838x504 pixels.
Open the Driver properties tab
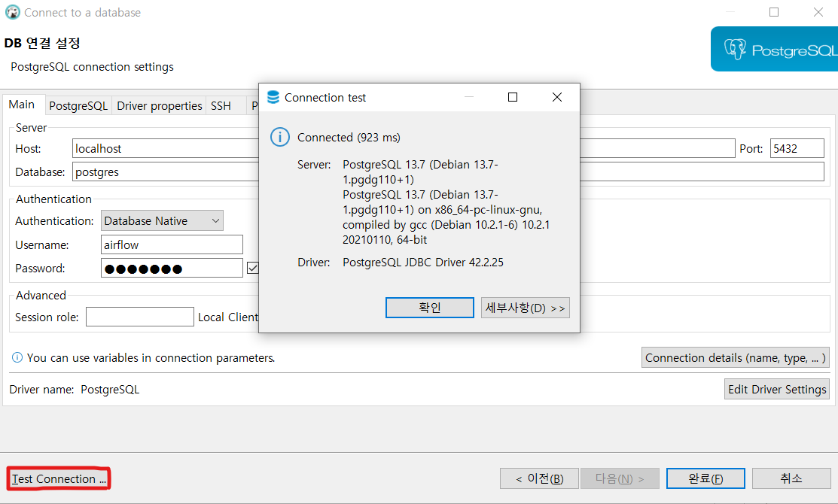click(x=160, y=106)
